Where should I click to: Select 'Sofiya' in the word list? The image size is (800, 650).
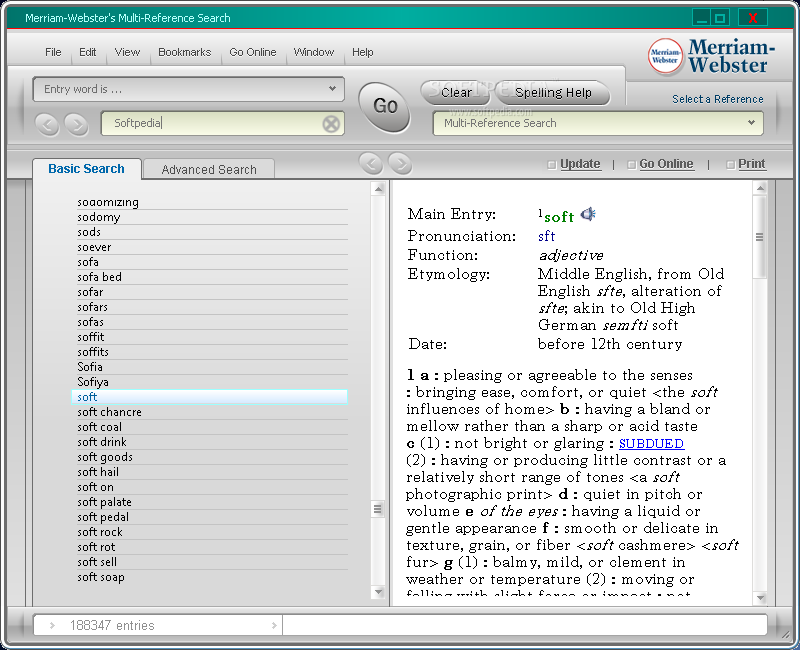(x=210, y=382)
